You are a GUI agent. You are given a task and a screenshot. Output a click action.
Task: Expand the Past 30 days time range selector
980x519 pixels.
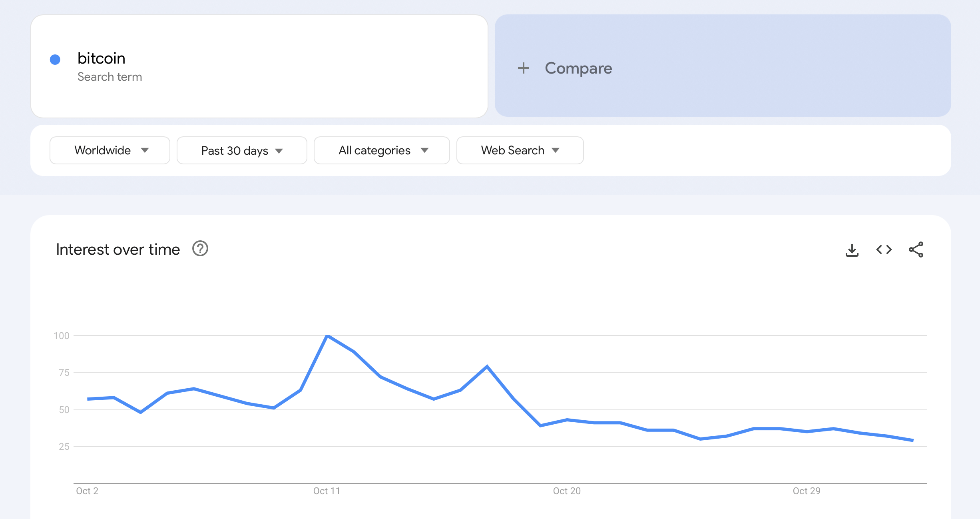click(x=242, y=150)
